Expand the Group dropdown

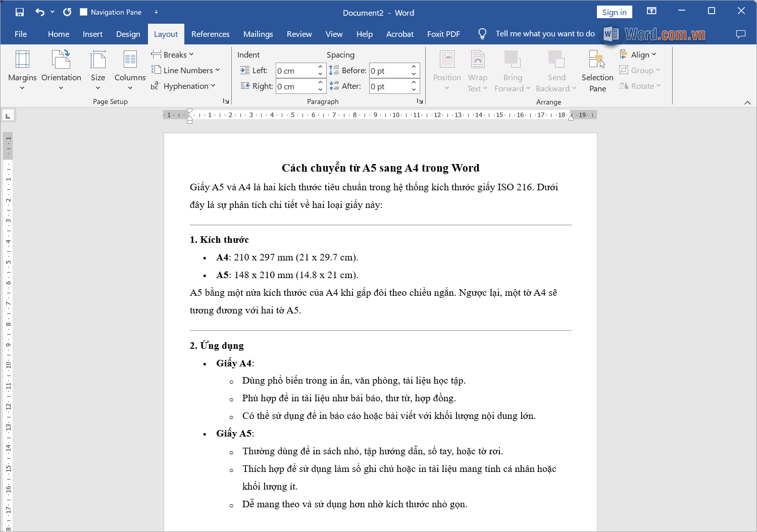pos(640,70)
